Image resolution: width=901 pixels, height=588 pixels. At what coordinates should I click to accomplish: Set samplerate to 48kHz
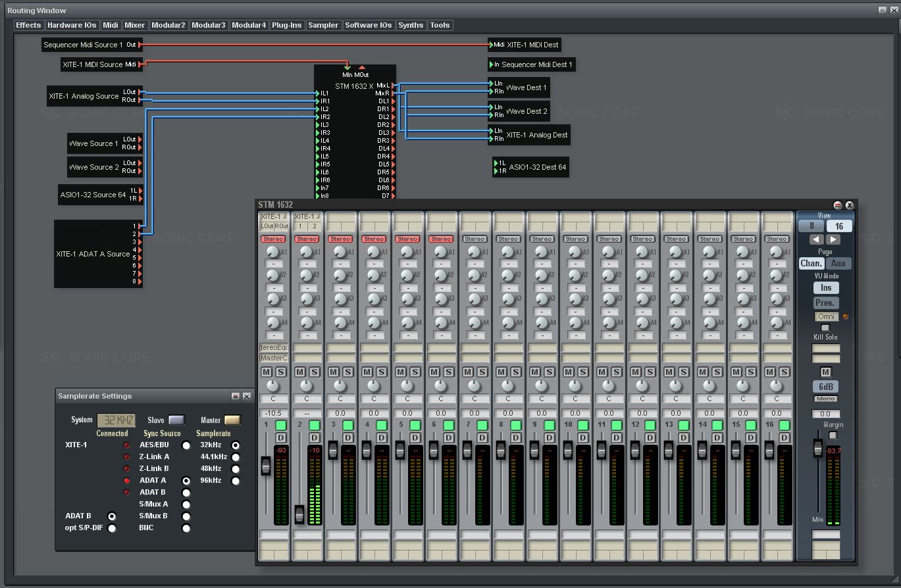point(236,469)
